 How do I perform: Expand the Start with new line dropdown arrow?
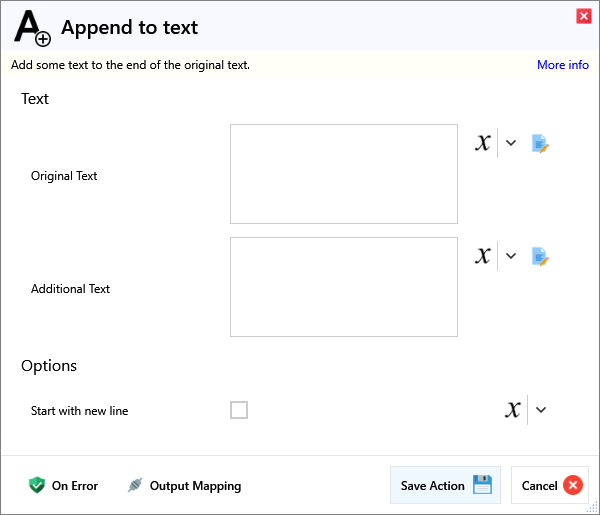click(x=541, y=410)
